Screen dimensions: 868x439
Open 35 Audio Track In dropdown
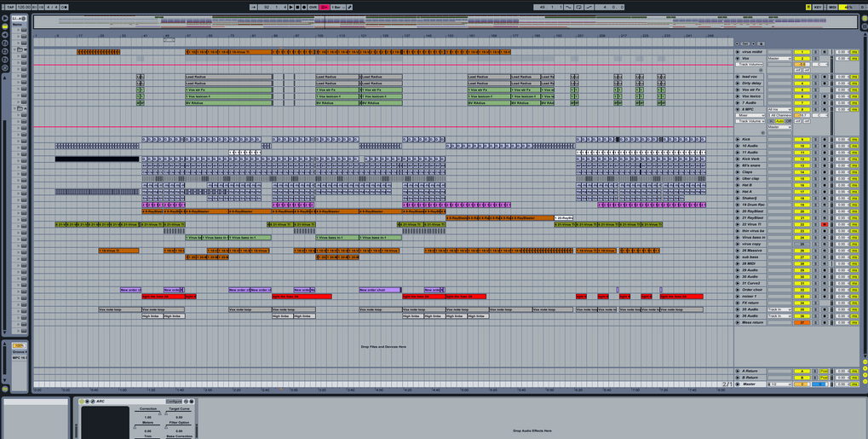coord(779,309)
